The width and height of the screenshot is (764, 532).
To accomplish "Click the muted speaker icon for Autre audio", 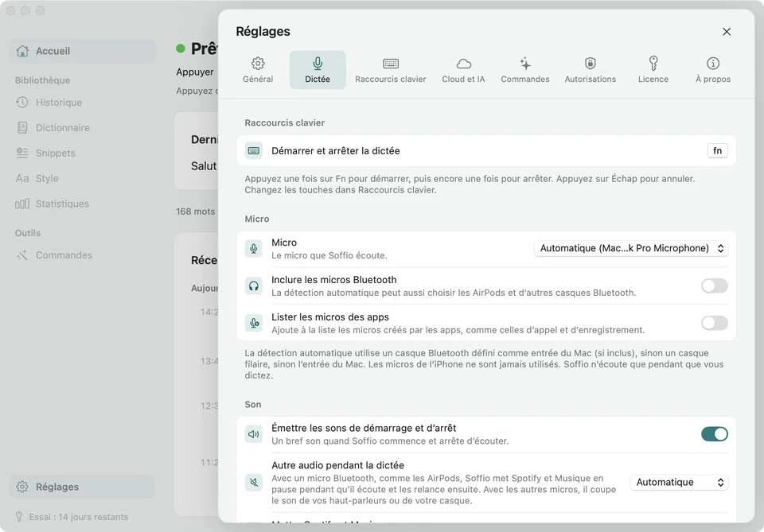I will [x=254, y=483].
